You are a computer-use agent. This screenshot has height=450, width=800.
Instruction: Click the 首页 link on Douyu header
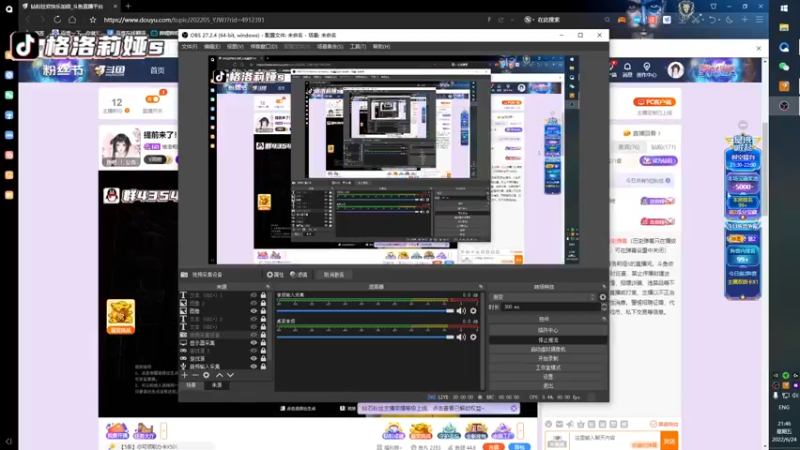(x=158, y=70)
